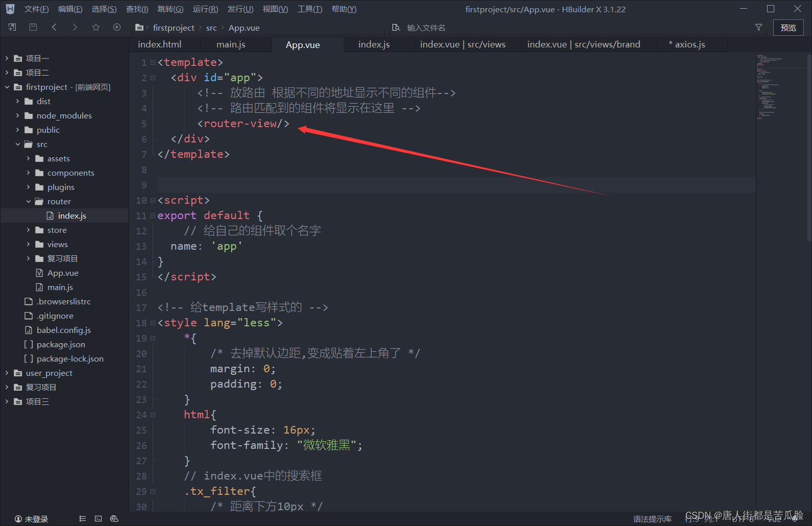Click the new file toolbar icon
812x526 pixels.
coord(12,27)
